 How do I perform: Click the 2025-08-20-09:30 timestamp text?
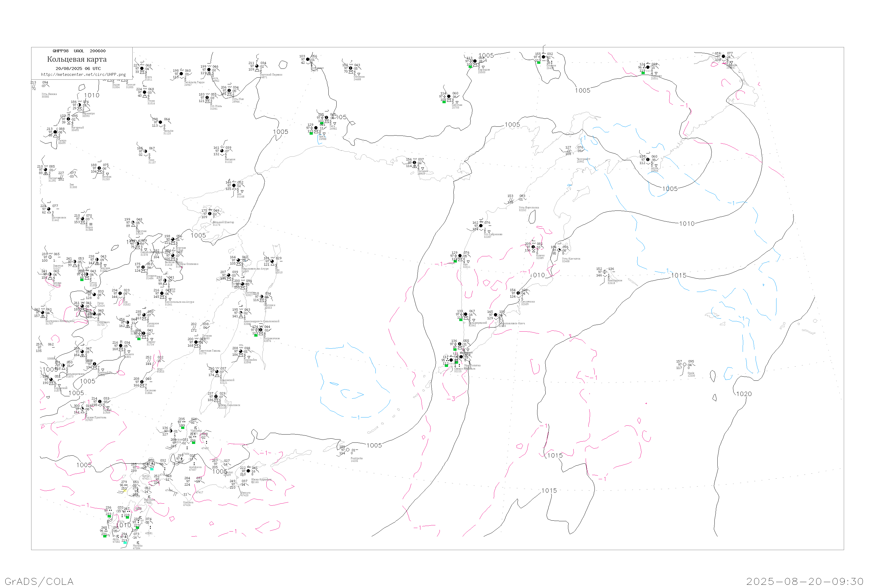pyautogui.click(x=805, y=581)
